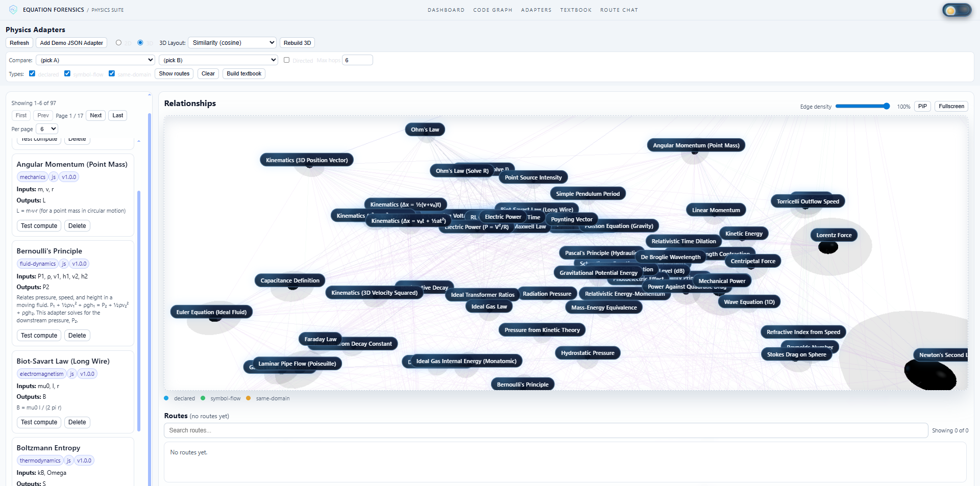980x486 pixels.
Task: Select the Stokes Drag on Sphere node
Action: 797,354
